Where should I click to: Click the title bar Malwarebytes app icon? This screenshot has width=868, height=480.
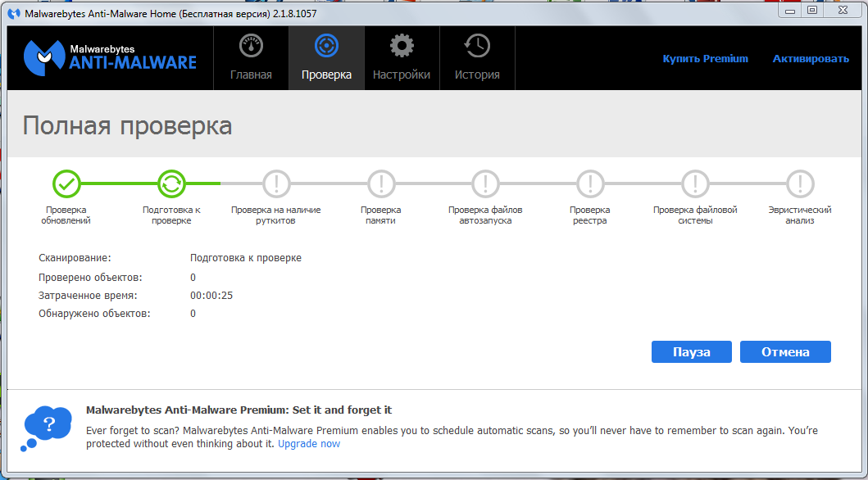[x=15, y=14]
